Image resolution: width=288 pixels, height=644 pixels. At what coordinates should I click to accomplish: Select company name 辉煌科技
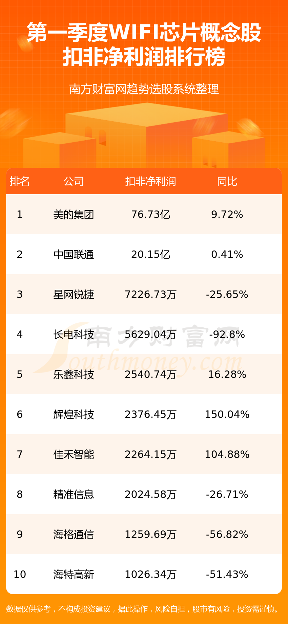click(x=74, y=415)
